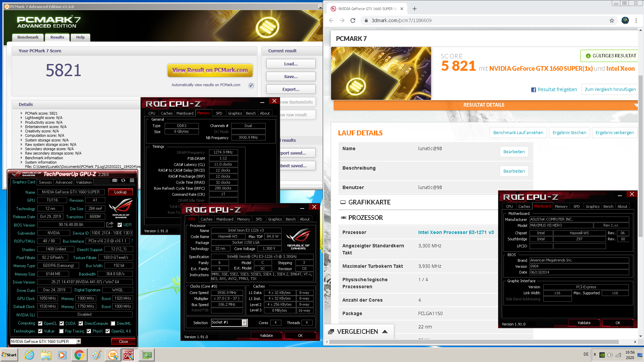Click the ROG CPU-Z taskbar icon
The image size is (644, 362).
tap(128, 355)
